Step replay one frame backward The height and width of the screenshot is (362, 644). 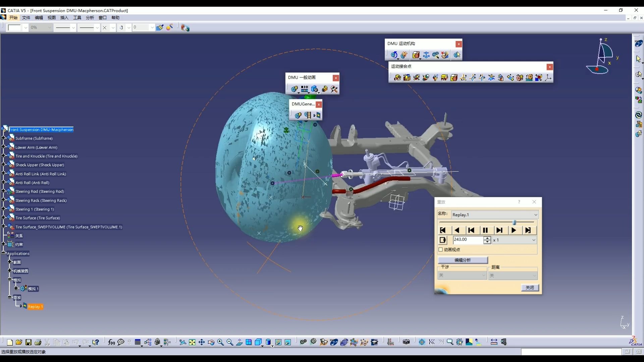[471, 230]
